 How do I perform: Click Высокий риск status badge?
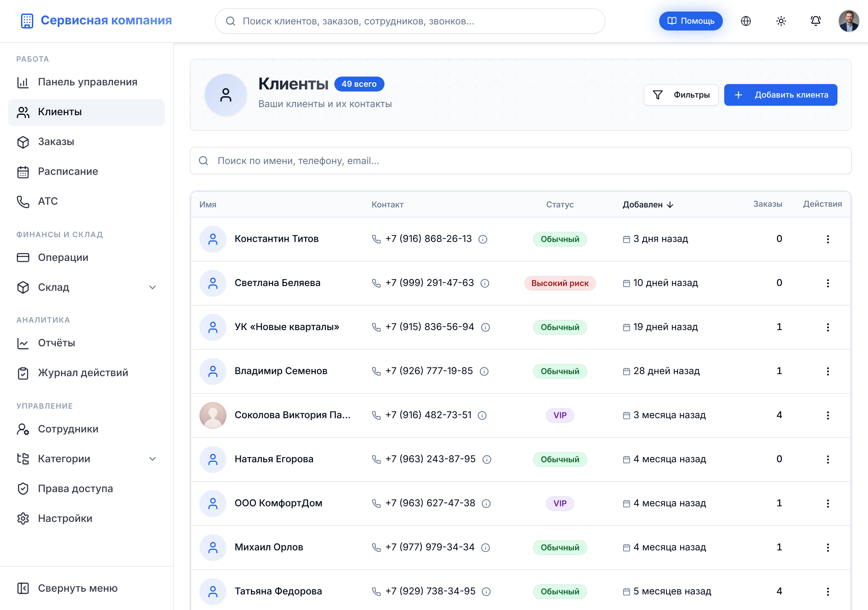[560, 283]
